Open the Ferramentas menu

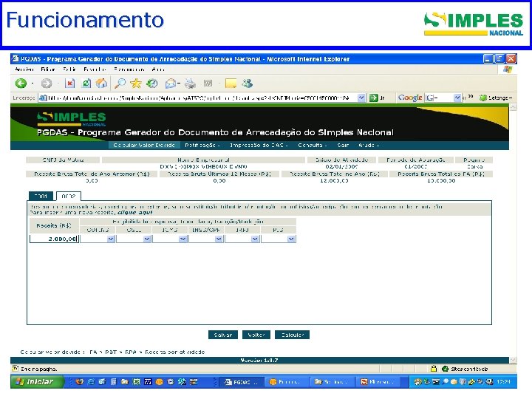click(129, 69)
